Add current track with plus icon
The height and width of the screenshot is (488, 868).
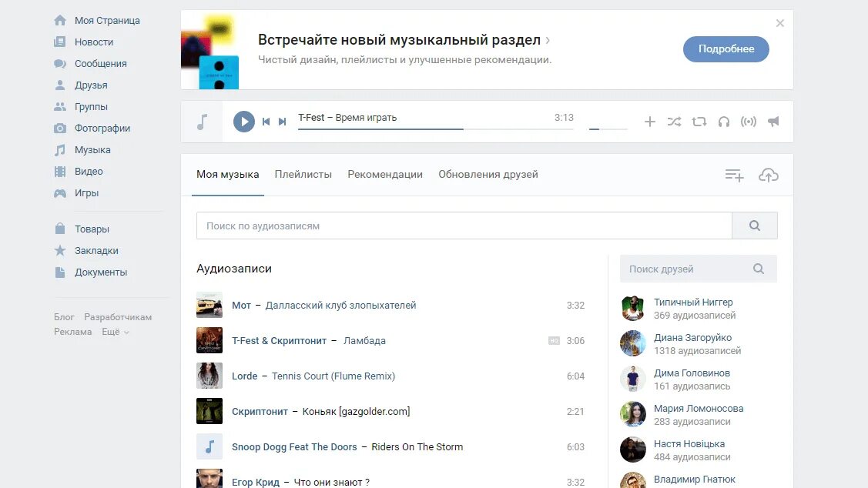click(x=650, y=122)
